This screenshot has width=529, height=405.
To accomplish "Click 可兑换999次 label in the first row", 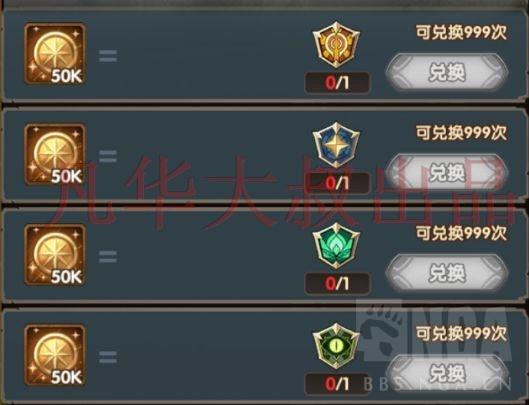I will tap(461, 33).
